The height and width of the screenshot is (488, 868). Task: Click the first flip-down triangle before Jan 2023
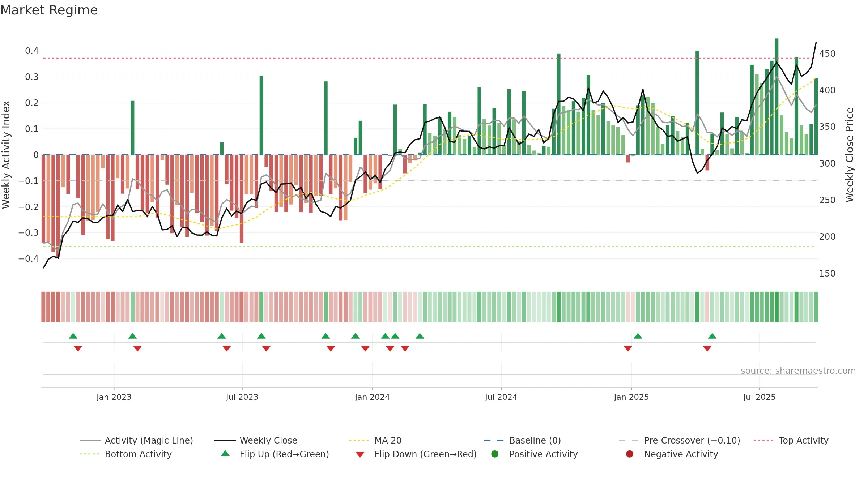[78, 349]
